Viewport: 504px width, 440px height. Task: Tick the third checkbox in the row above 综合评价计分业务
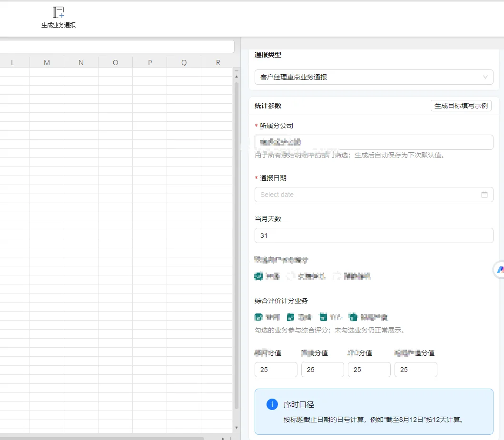pos(336,276)
